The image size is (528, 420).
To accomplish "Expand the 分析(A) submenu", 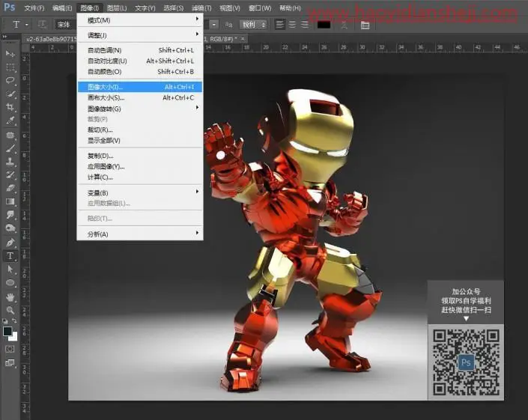I will click(x=140, y=234).
